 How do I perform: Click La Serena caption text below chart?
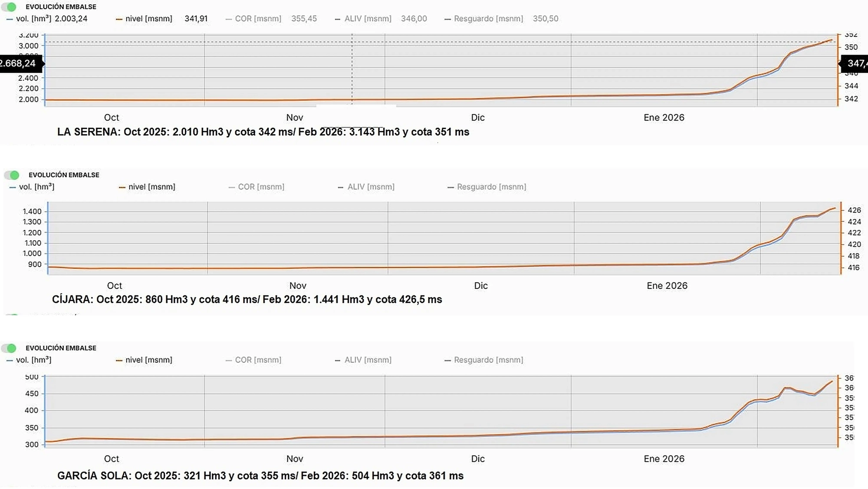coord(263,132)
